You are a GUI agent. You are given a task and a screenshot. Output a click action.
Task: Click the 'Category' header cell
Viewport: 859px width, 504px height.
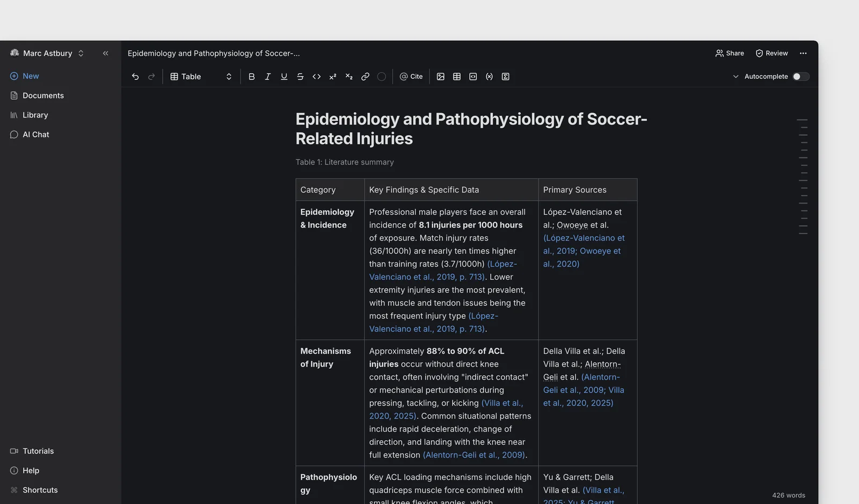click(330, 190)
